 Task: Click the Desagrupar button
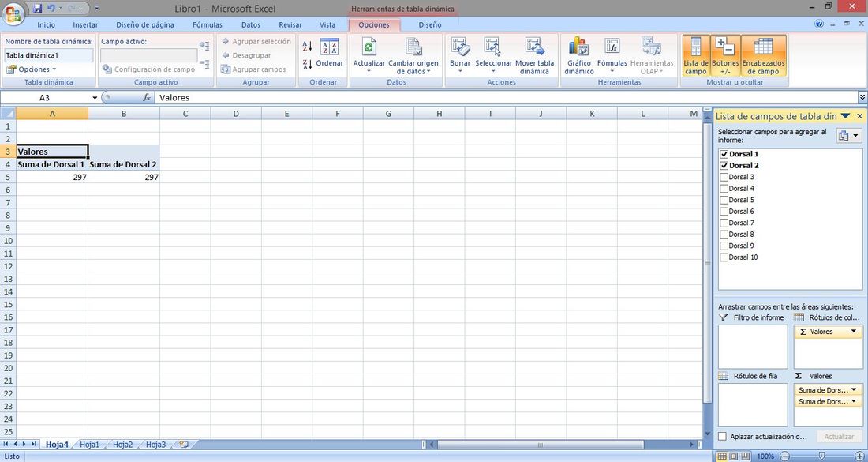click(x=246, y=55)
